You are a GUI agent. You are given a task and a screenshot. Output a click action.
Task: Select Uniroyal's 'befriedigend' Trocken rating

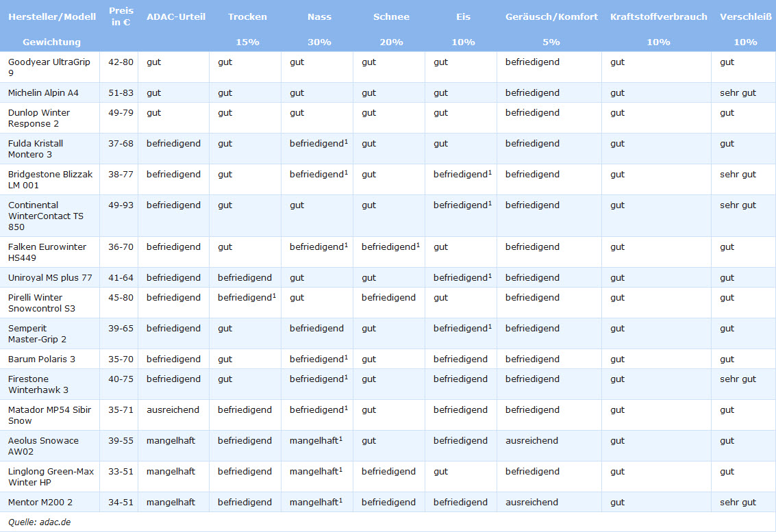pos(245,277)
